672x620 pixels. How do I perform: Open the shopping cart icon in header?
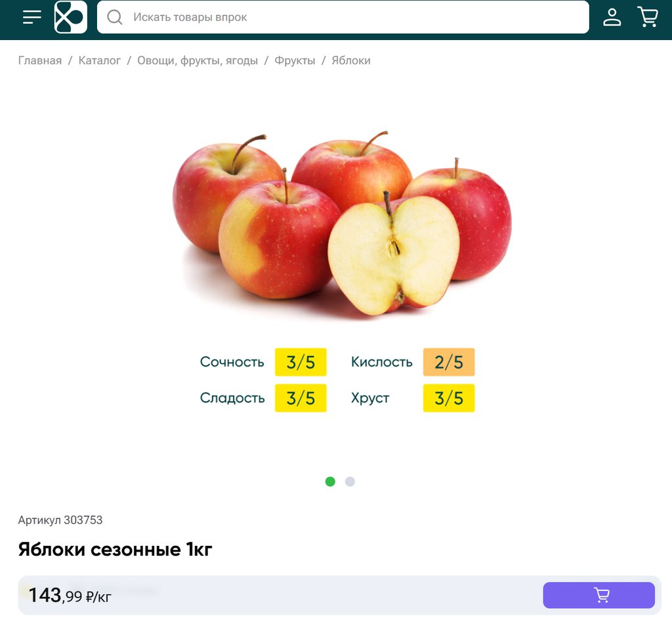point(648,17)
